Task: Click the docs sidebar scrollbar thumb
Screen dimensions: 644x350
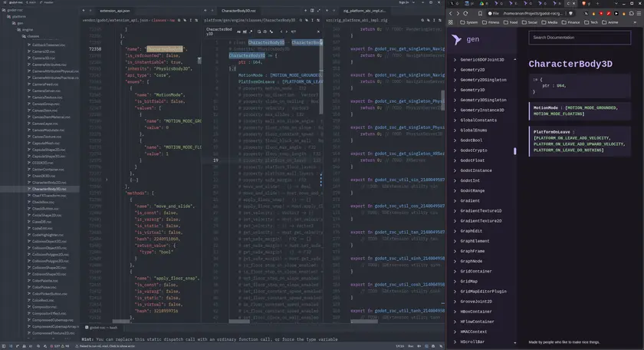Action: click(515, 151)
